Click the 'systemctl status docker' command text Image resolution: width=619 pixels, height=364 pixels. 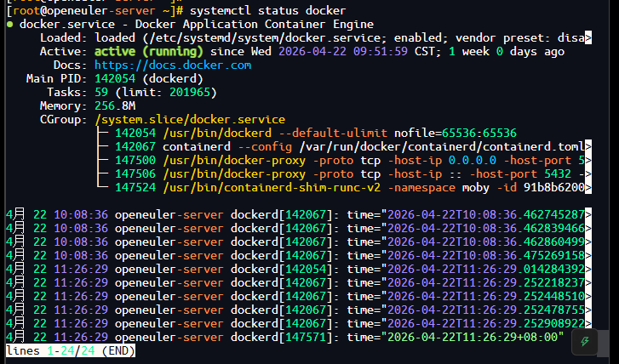(267, 11)
